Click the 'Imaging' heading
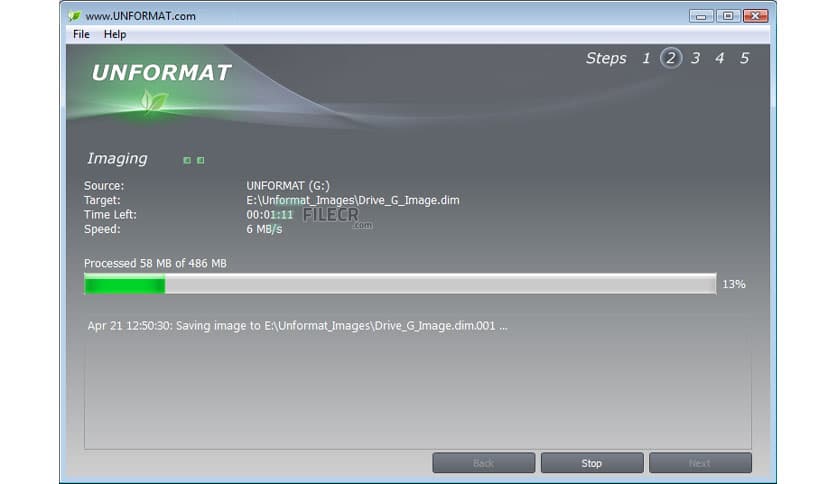836x484 pixels. 117,159
